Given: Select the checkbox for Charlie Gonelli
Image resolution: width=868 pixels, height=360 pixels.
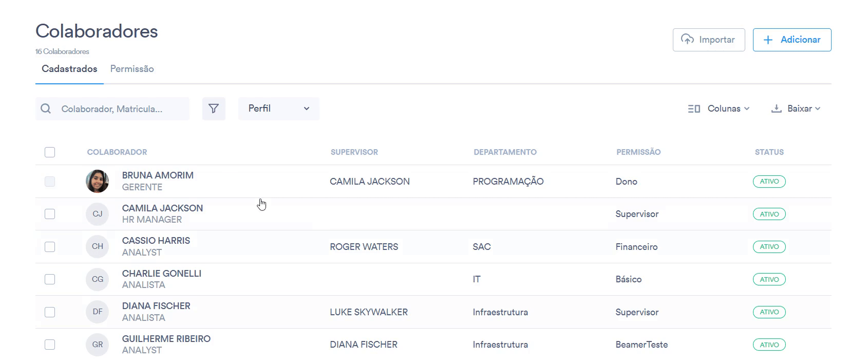Looking at the screenshot, I should [50, 279].
